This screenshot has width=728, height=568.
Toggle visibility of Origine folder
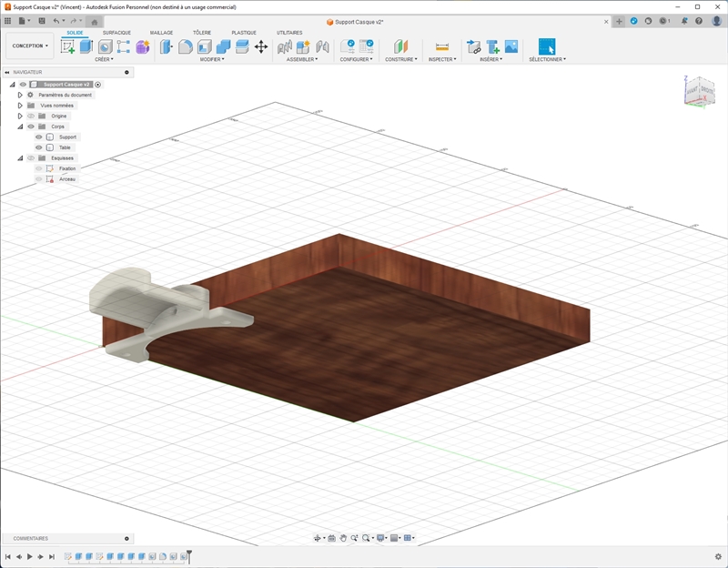(31, 117)
